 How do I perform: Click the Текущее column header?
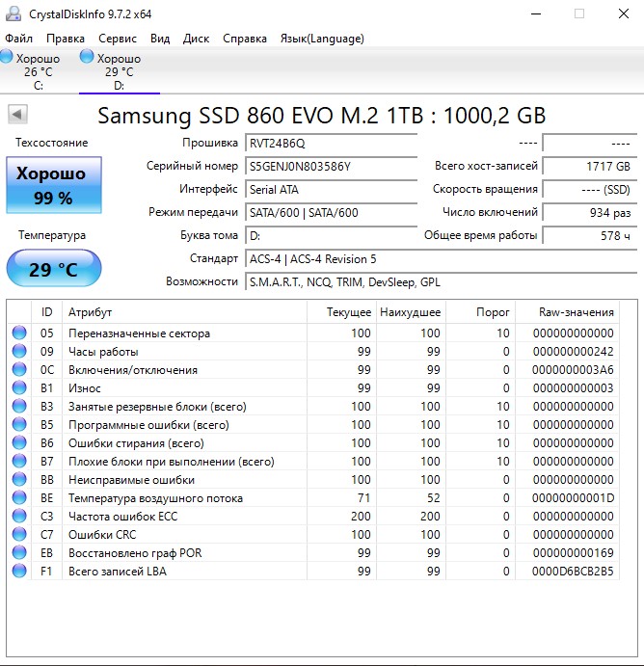[341, 312]
